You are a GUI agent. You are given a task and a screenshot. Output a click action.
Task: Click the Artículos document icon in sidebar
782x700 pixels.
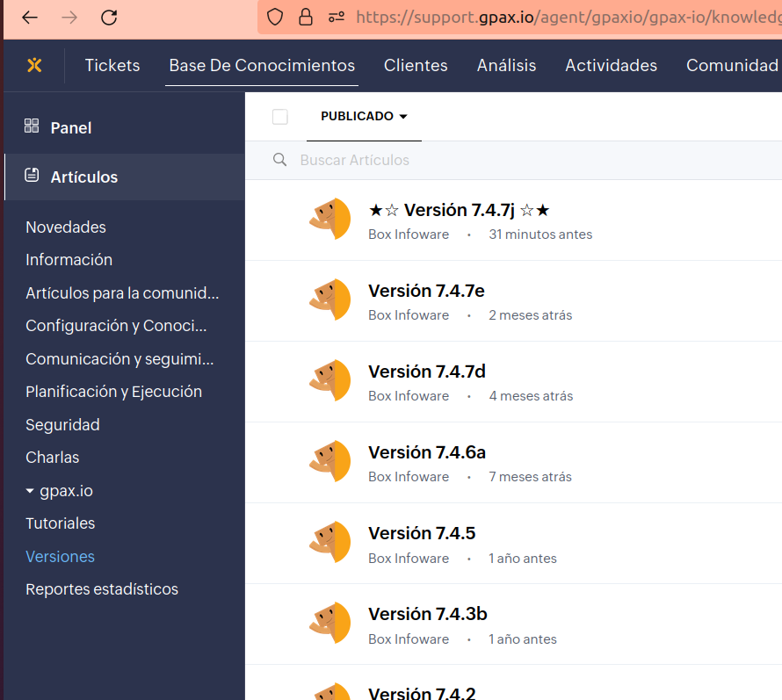point(32,176)
